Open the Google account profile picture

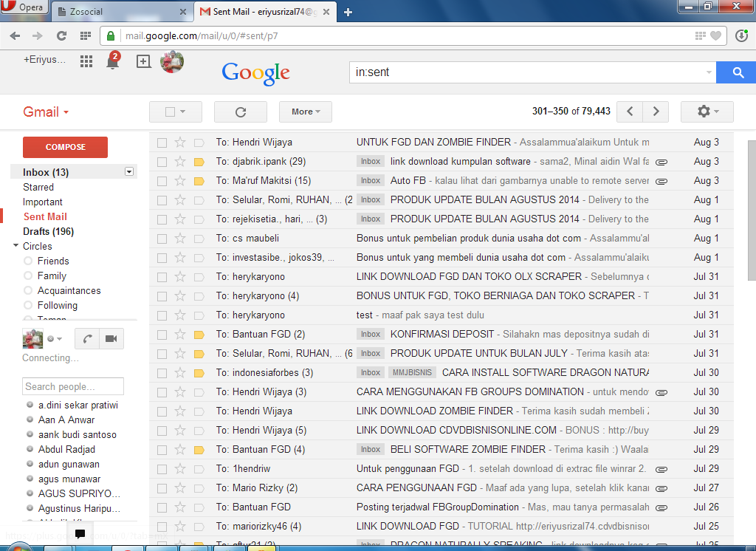[x=171, y=62]
